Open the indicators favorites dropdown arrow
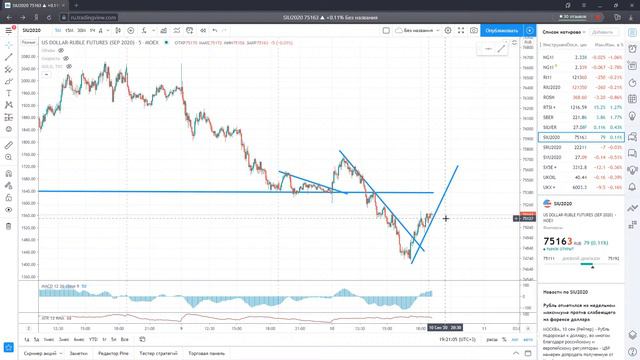Image resolution: width=640 pixels, height=360 pixels. [x=153, y=31]
